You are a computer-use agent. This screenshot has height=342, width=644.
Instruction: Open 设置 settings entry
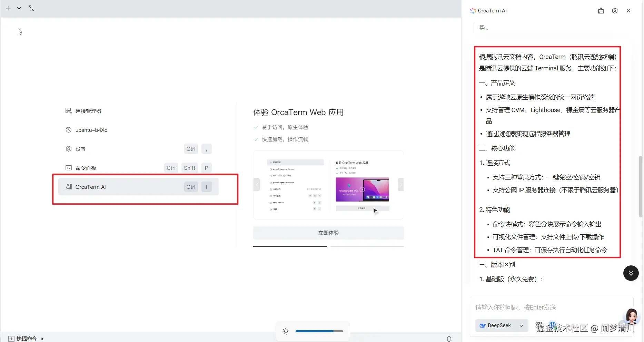138,149
